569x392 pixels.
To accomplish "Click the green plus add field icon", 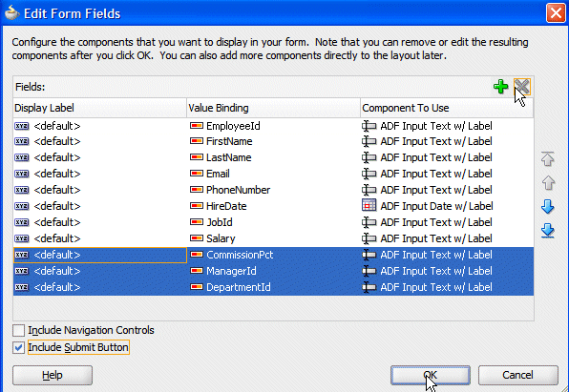I will tap(501, 87).
